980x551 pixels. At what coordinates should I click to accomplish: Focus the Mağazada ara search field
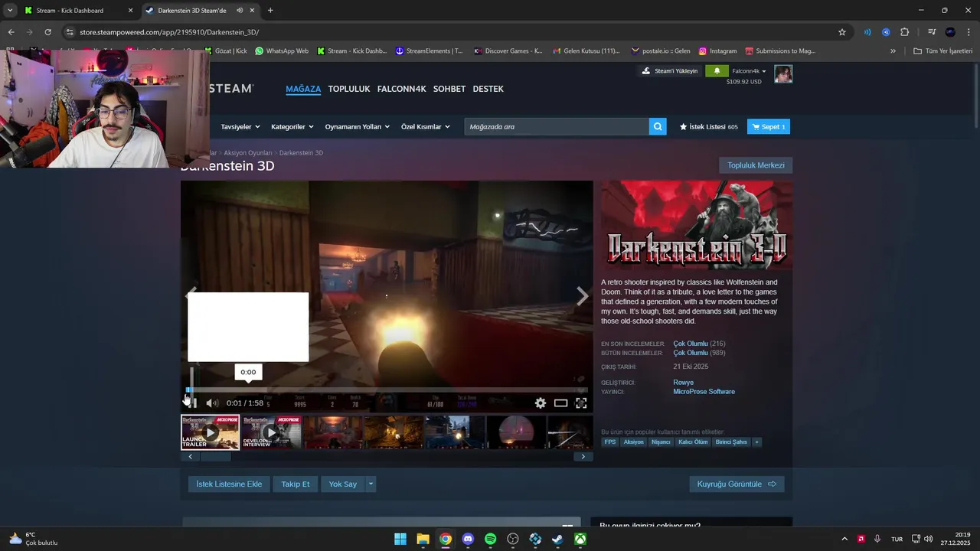(557, 127)
